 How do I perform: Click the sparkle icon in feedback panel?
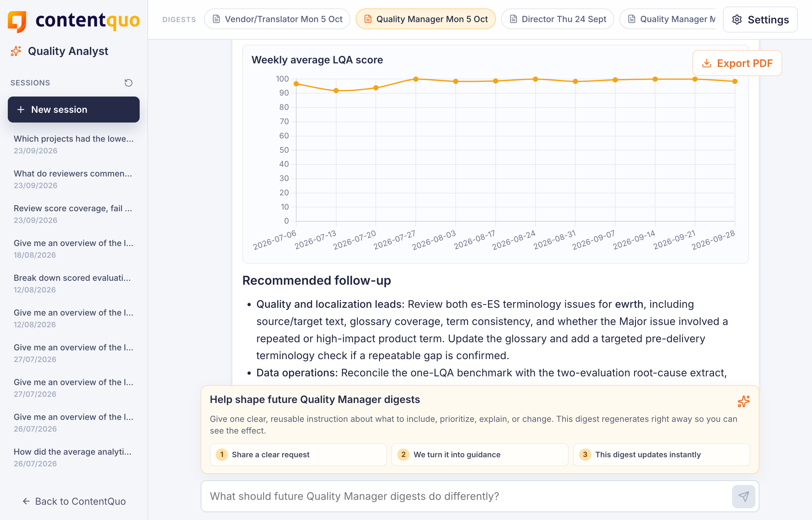pyautogui.click(x=743, y=401)
